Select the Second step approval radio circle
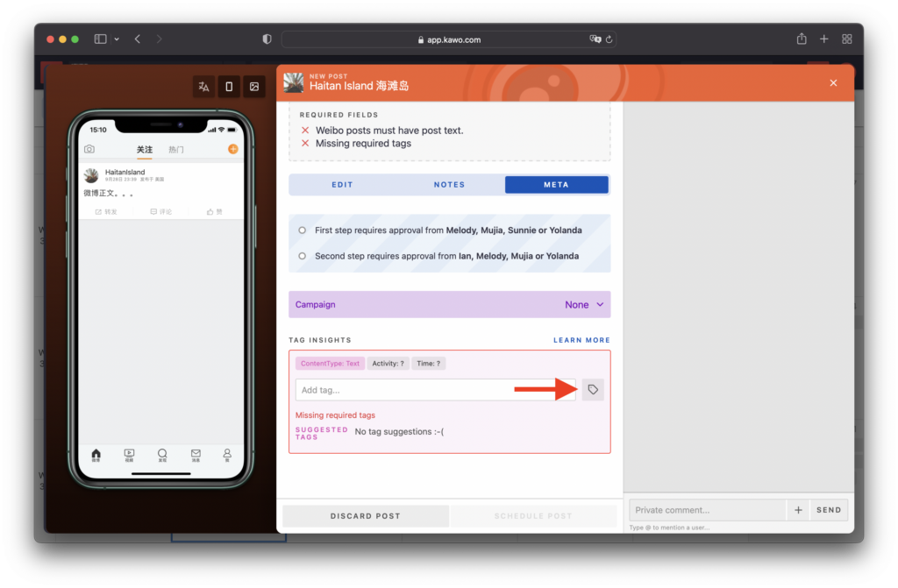The width and height of the screenshot is (898, 588). pos(303,256)
